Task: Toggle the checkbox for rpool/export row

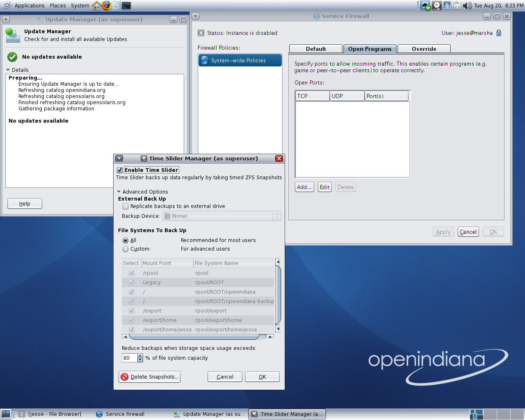Action: 132,311
